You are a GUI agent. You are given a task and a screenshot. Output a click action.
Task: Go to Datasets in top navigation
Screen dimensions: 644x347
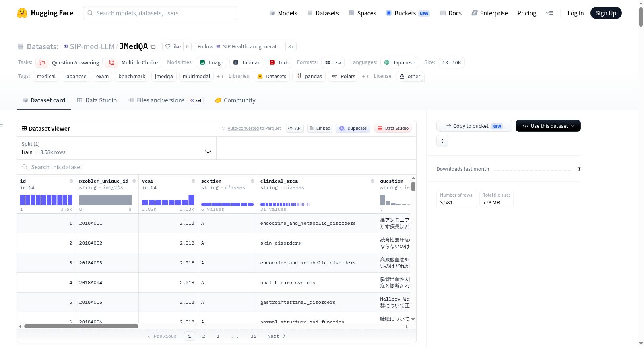coord(323,13)
